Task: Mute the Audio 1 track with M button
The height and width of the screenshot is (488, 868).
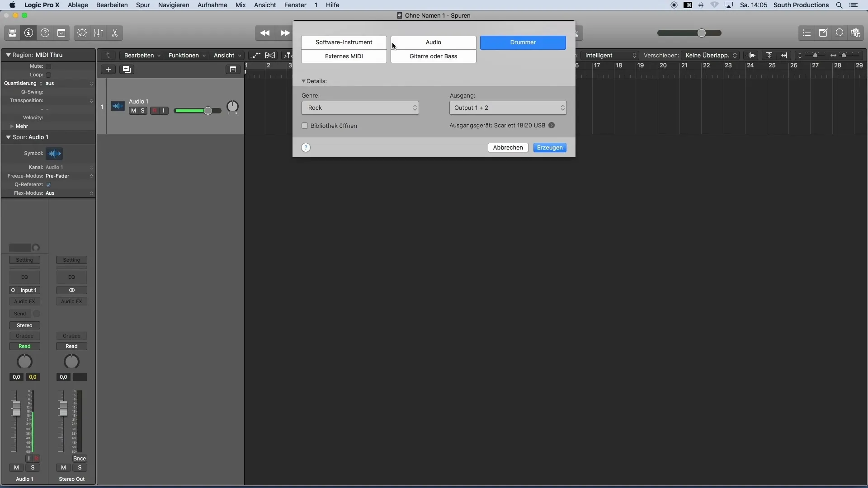Action: [133, 111]
